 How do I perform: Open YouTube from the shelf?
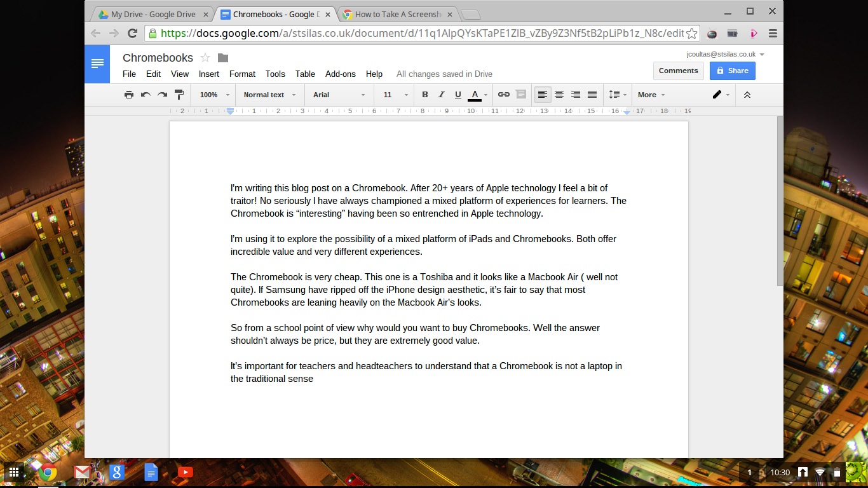click(185, 472)
